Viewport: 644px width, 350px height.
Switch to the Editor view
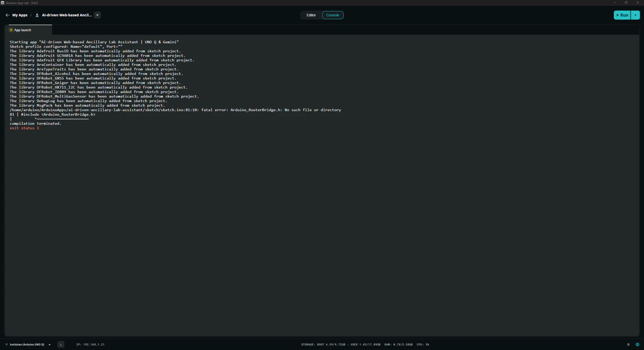coord(311,15)
